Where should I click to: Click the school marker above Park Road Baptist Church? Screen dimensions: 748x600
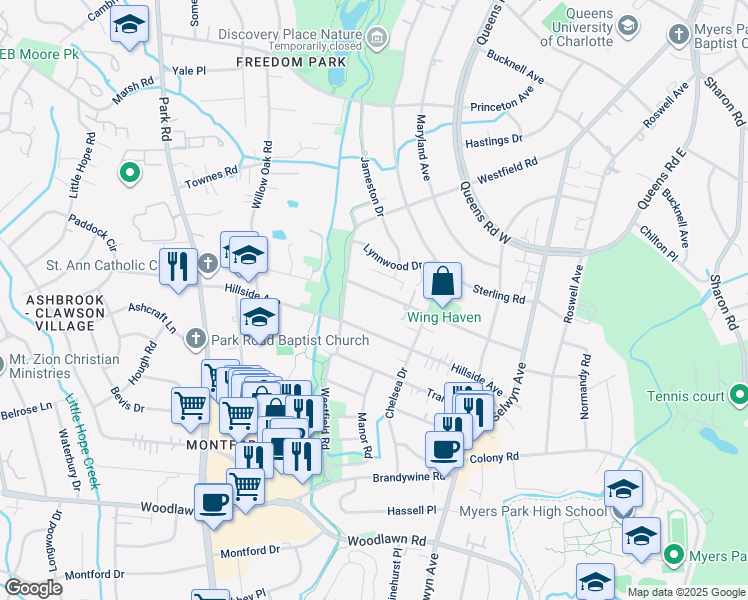click(260, 320)
